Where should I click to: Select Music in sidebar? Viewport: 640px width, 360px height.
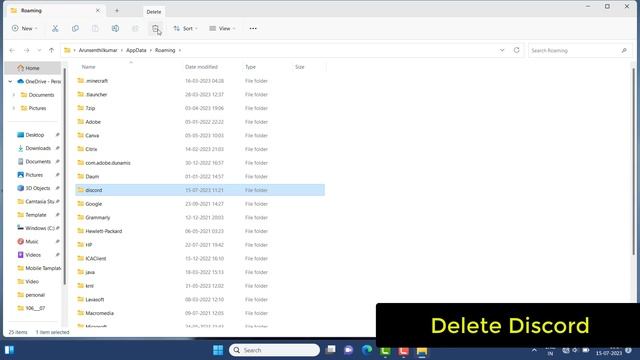coord(32,242)
